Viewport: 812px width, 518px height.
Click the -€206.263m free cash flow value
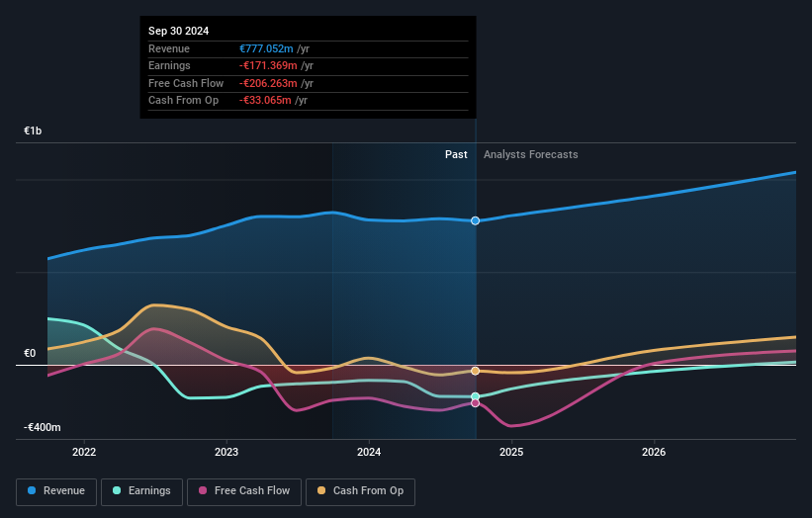point(268,83)
